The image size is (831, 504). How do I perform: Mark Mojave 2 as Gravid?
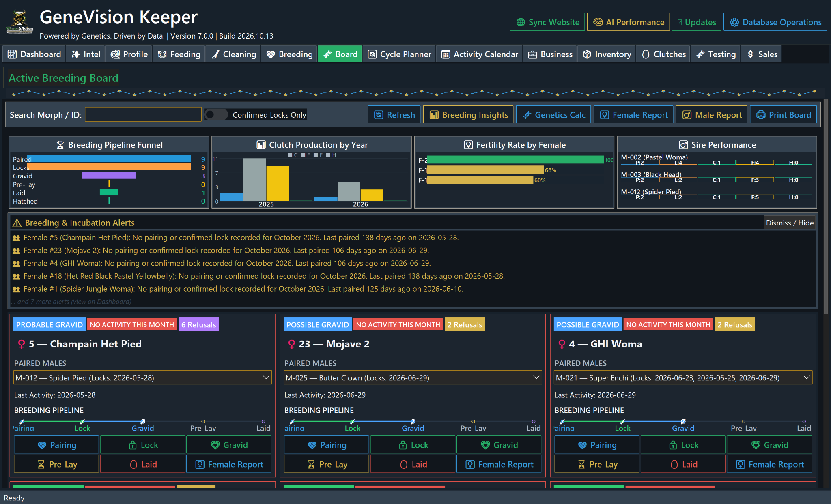tap(499, 445)
